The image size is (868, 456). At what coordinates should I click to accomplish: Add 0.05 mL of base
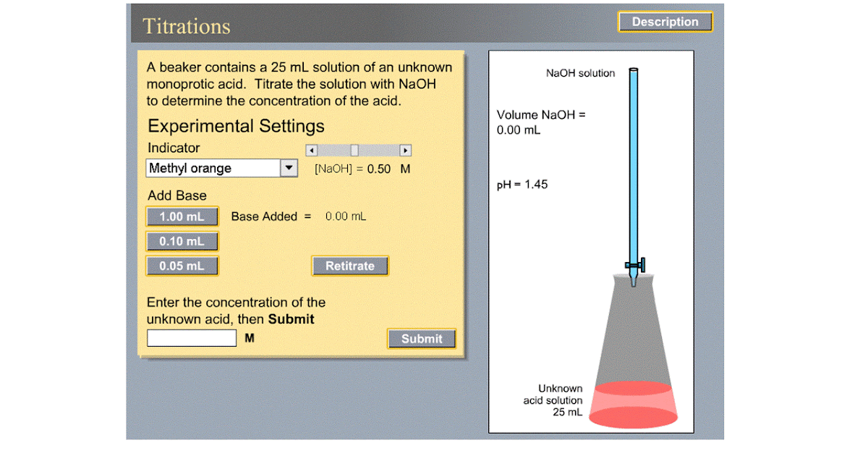[182, 266]
